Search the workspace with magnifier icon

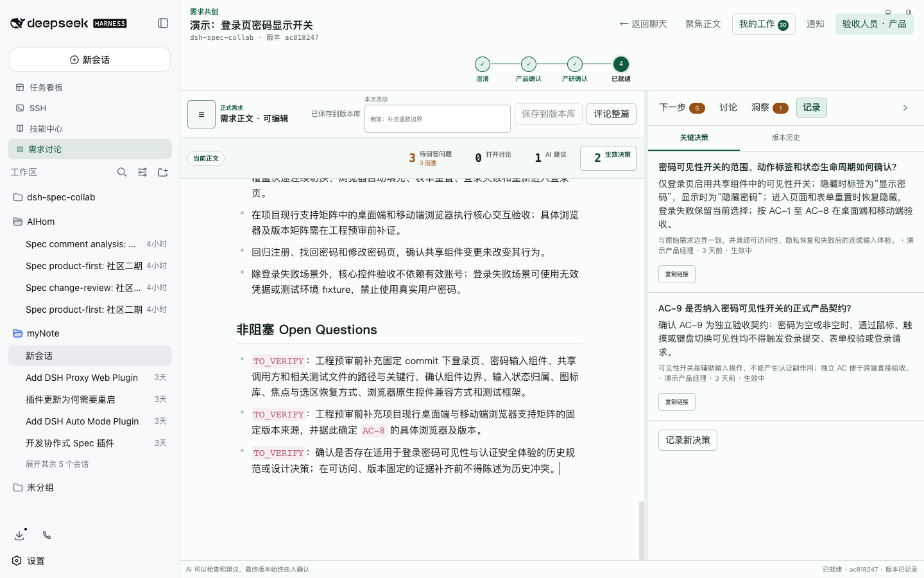point(122,172)
